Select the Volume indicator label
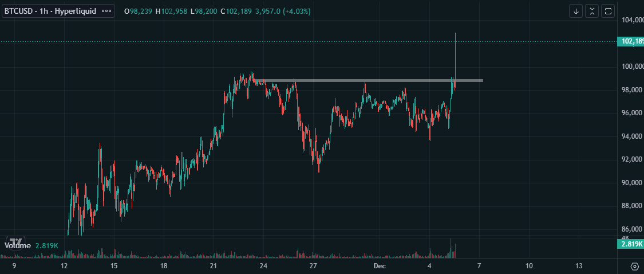 [x=17, y=245]
